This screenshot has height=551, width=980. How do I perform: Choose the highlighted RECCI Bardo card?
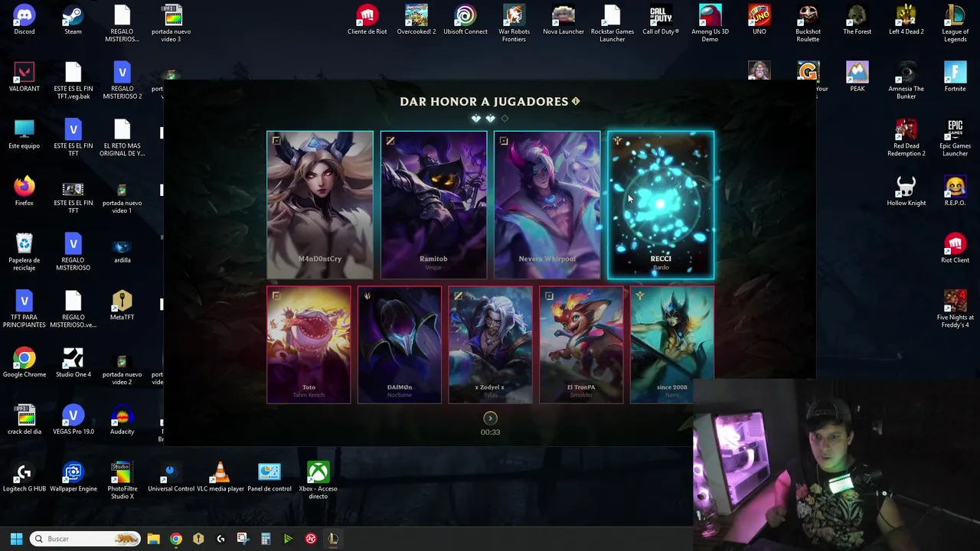661,205
